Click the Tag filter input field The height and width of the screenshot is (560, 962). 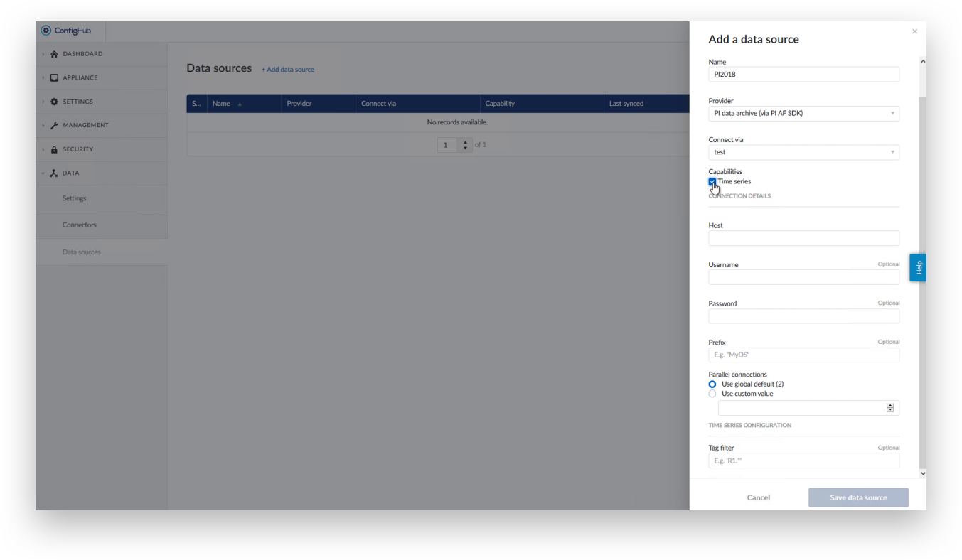pyautogui.click(x=803, y=461)
